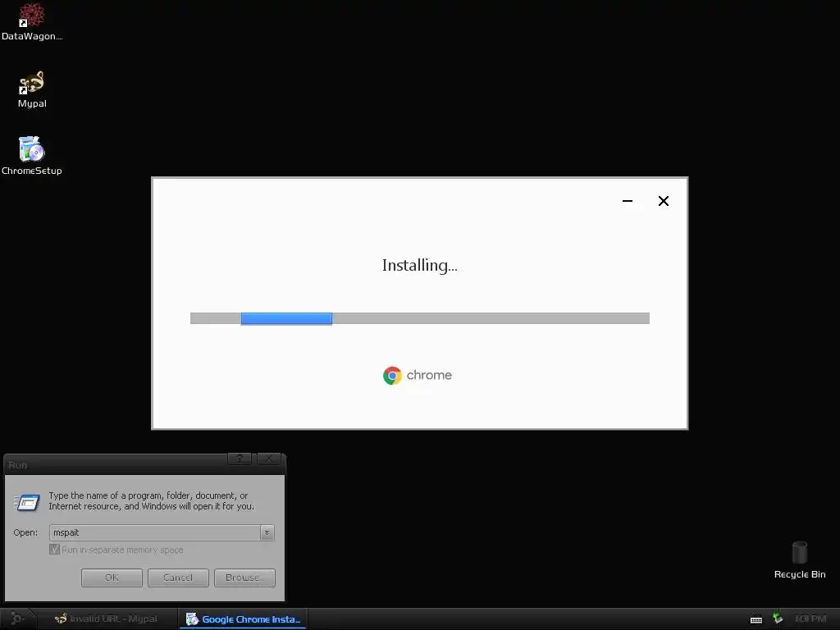
Task: Expand the Open dropdown in Run dialog
Action: click(267, 532)
